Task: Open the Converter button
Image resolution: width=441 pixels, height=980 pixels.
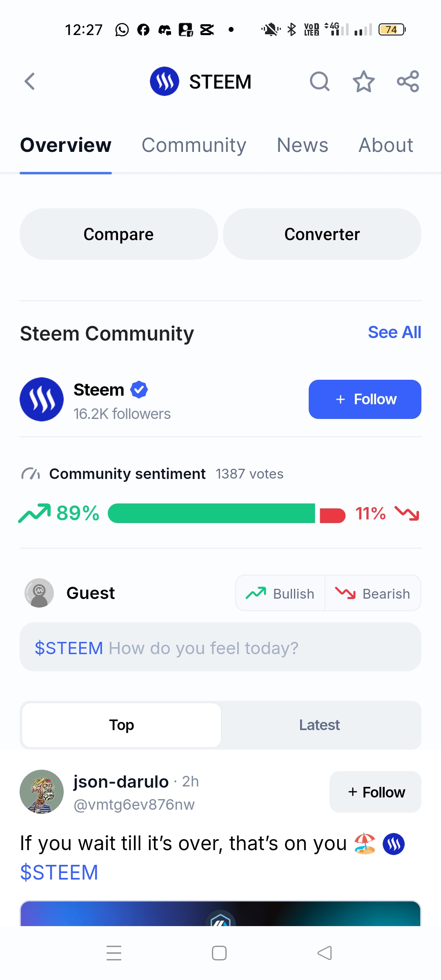Action: 322,234
